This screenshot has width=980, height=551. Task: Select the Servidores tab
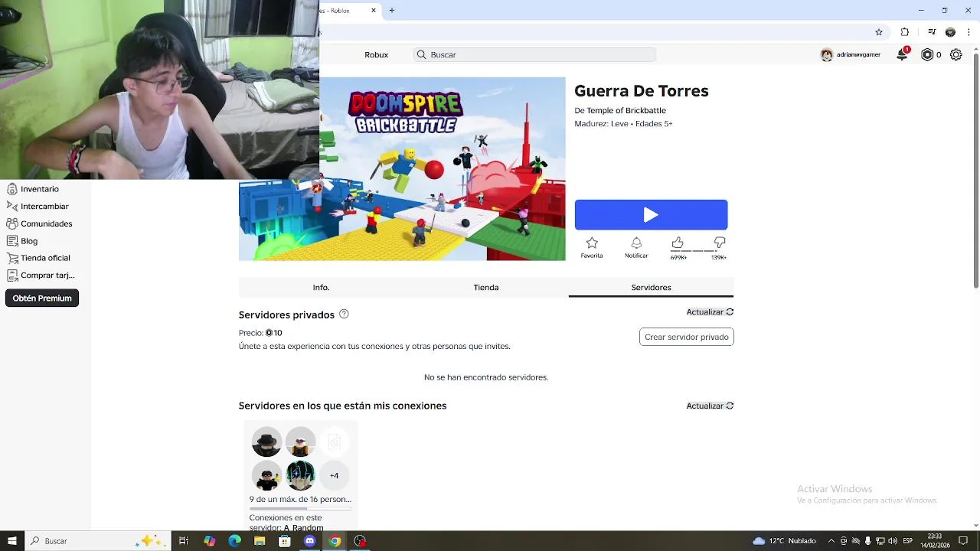(651, 287)
